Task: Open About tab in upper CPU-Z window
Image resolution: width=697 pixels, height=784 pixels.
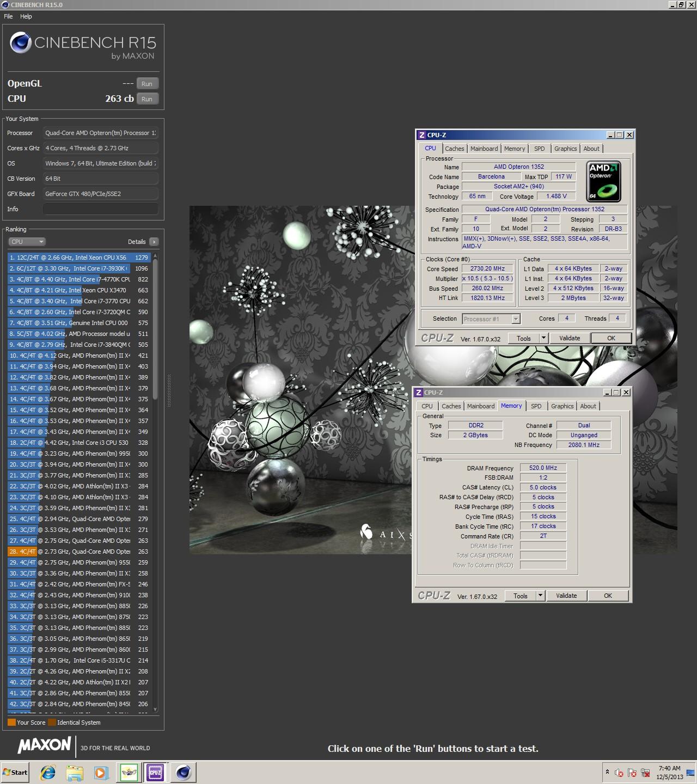Action: (591, 149)
